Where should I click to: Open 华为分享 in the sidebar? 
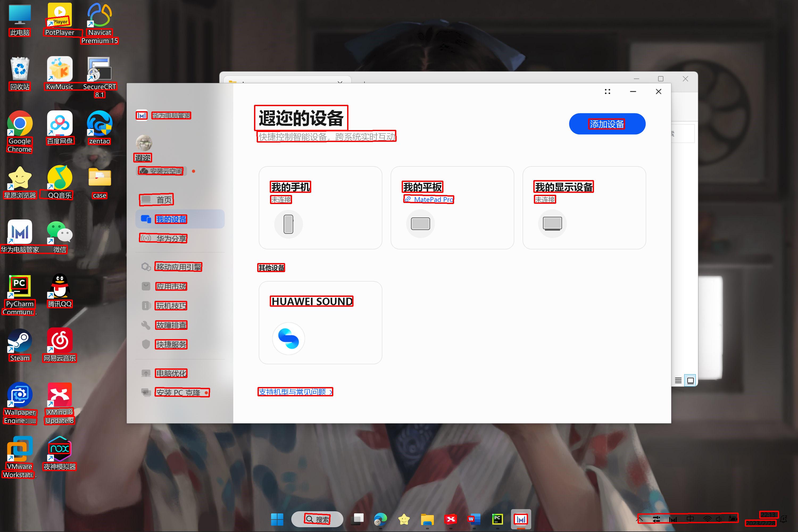pyautogui.click(x=171, y=239)
